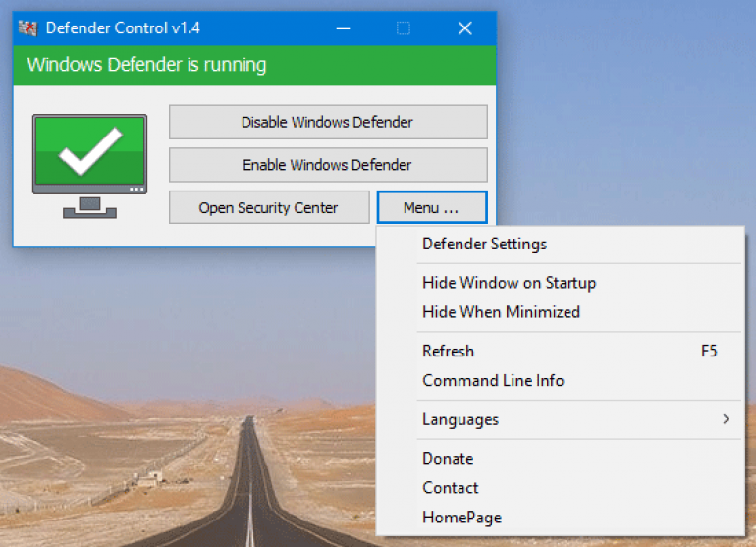Viewport: 756px width, 547px height.
Task: Click the 'Windows Defender is running' status banner
Action: pyautogui.click(x=254, y=65)
